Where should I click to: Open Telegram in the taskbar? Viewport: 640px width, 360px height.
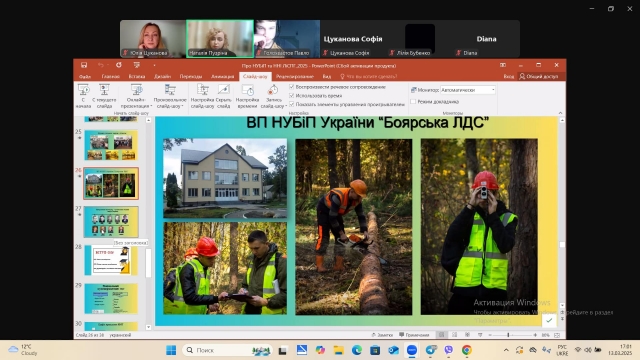click(431, 350)
